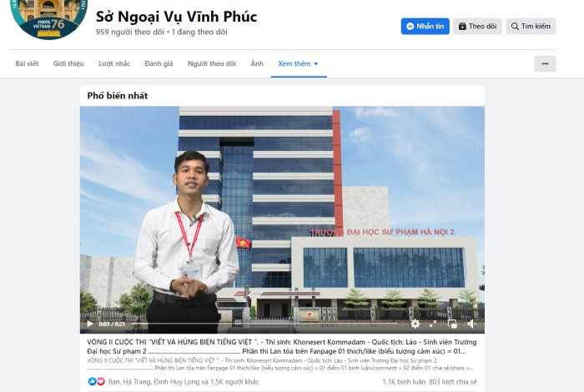The width and height of the screenshot is (584, 392).
Task: Mute the video volume icon
Action: coord(471,324)
